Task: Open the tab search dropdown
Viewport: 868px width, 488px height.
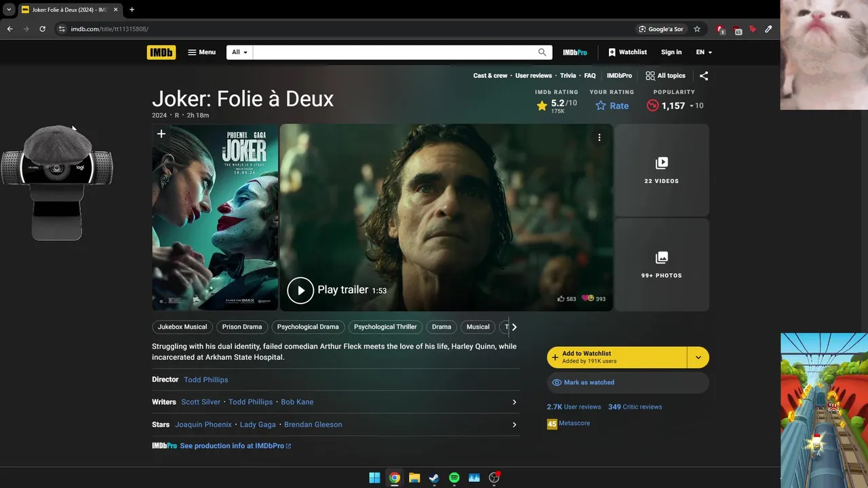Action: (9, 9)
